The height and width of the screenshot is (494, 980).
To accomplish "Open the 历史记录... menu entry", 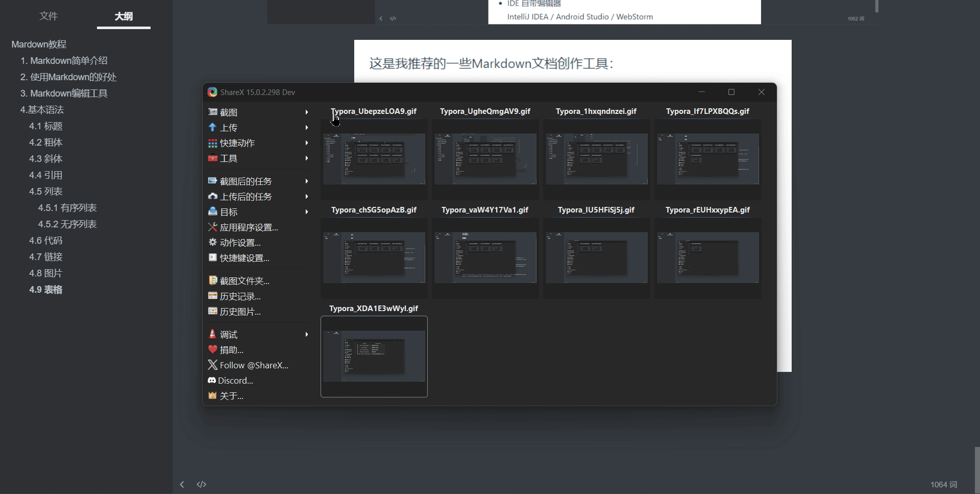I will pos(240,296).
